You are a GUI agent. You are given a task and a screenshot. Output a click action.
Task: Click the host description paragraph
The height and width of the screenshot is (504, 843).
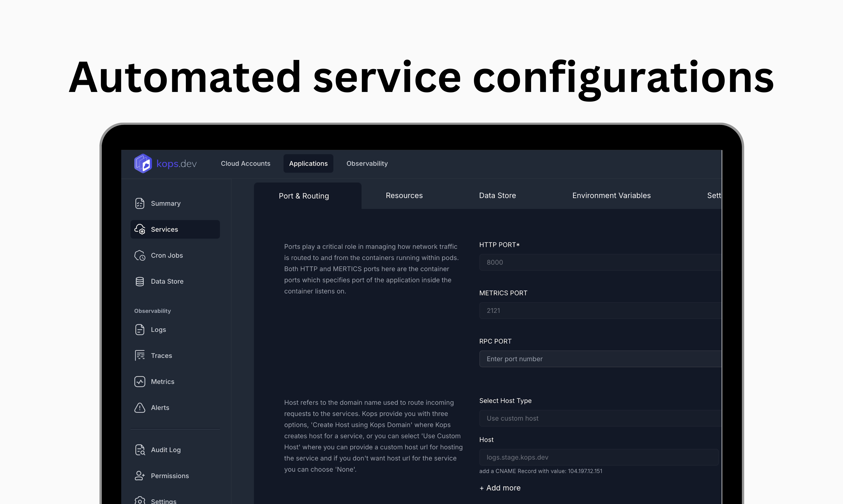click(373, 436)
